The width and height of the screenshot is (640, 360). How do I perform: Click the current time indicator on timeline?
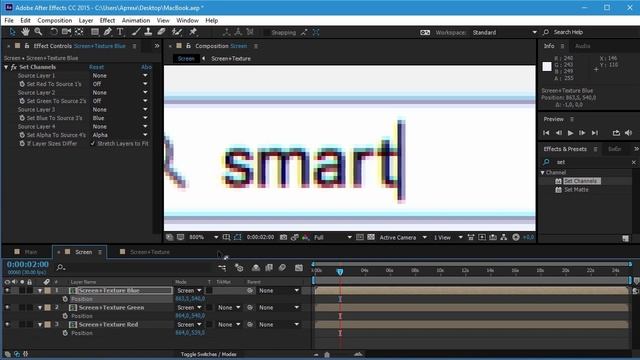pos(340,271)
